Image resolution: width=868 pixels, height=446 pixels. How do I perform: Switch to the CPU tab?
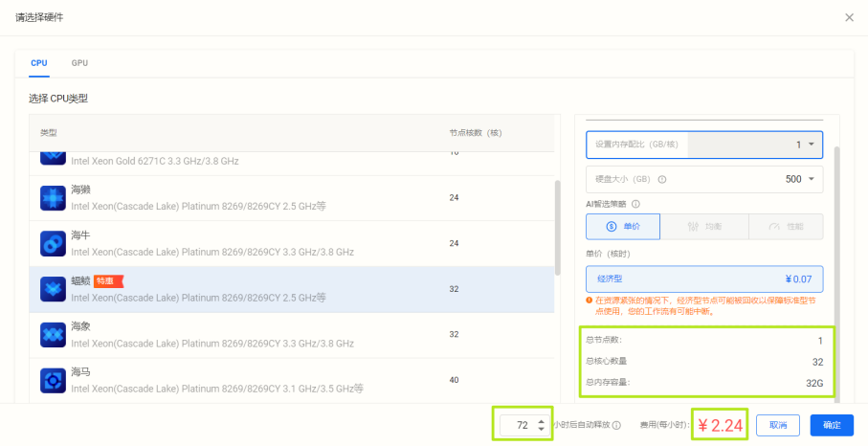pos(38,63)
